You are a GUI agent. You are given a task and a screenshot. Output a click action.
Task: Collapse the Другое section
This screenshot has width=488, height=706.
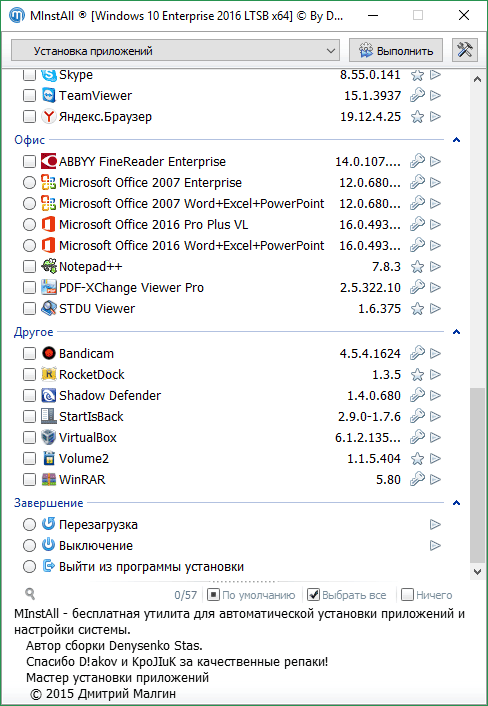click(456, 332)
